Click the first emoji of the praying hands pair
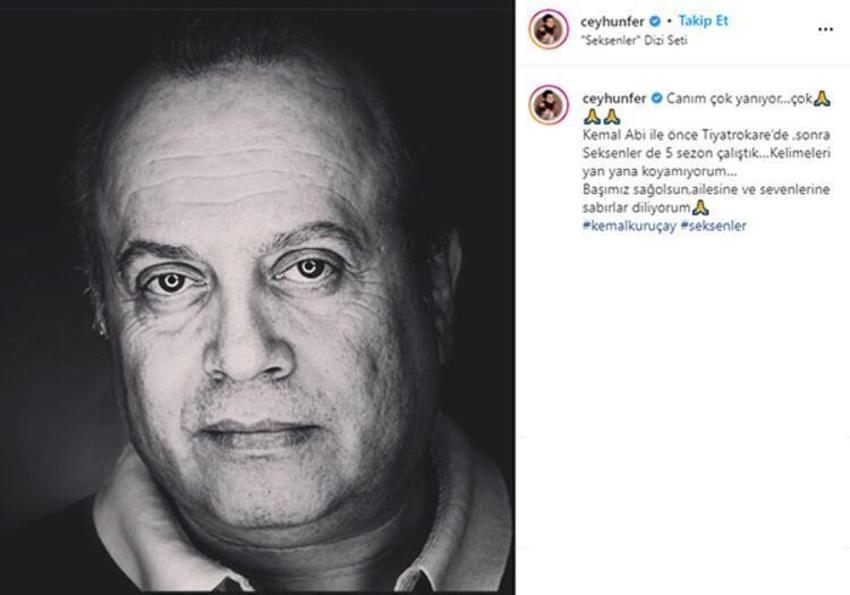The image size is (850, 595). point(592,117)
